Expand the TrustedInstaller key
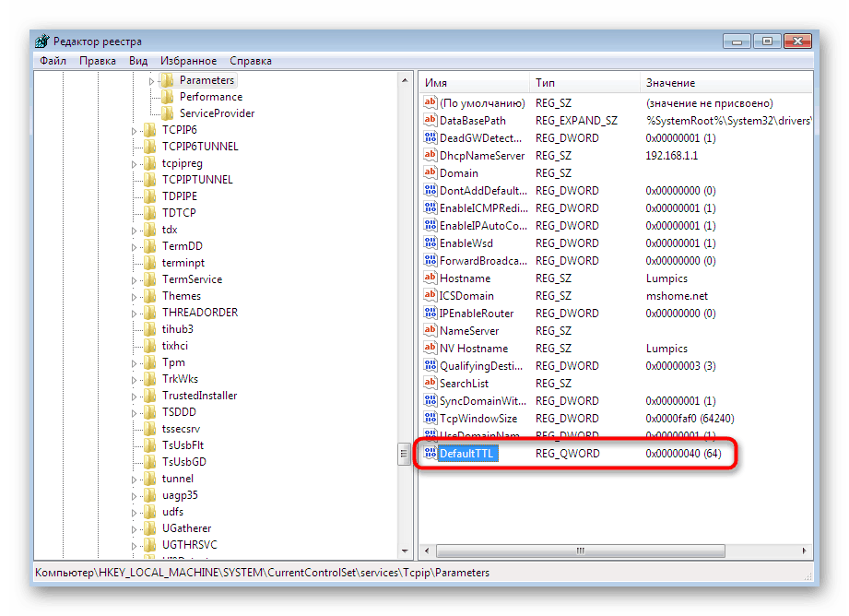 (134, 397)
